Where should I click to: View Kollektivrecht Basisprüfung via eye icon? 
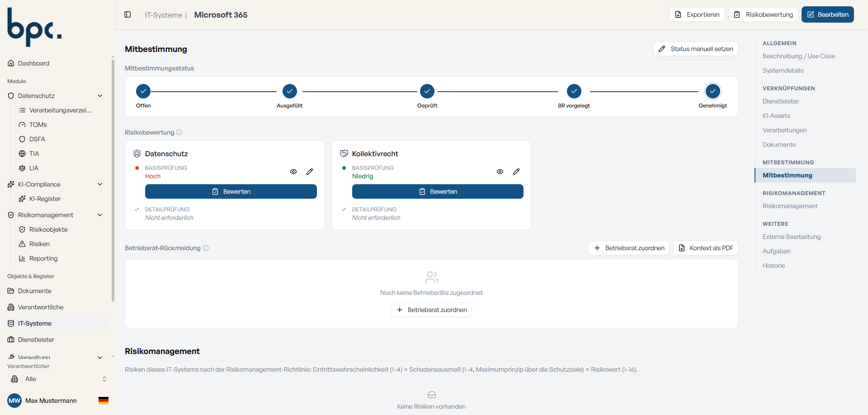point(500,172)
